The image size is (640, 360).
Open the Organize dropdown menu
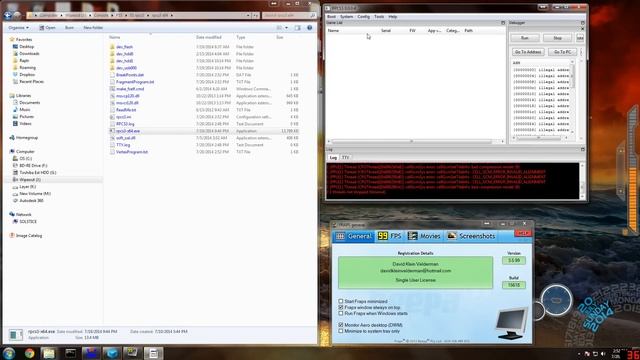(18, 28)
